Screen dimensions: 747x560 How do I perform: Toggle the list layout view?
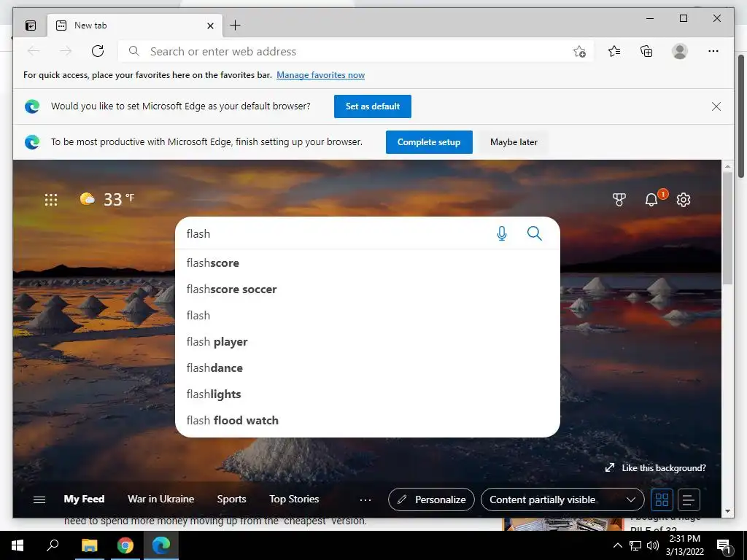(x=689, y=499)
